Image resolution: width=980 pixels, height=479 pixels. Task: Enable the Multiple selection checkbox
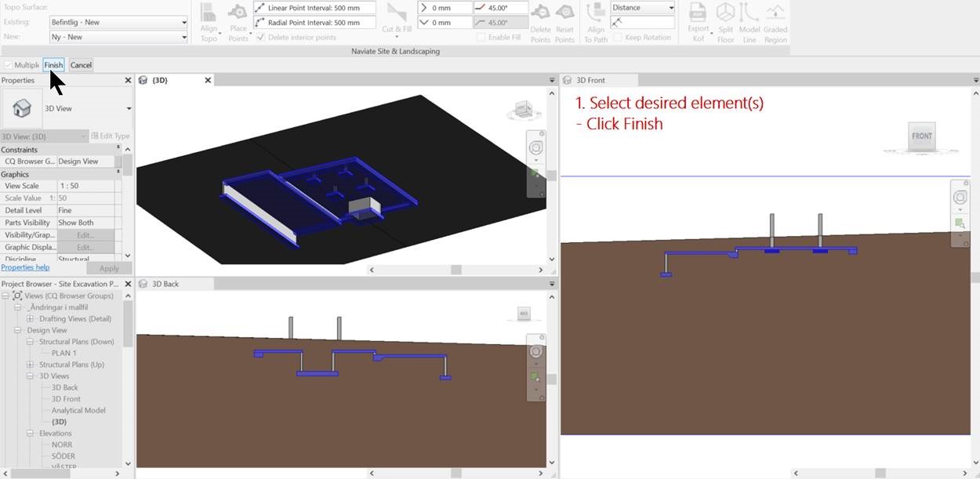(x=10, y=65)
